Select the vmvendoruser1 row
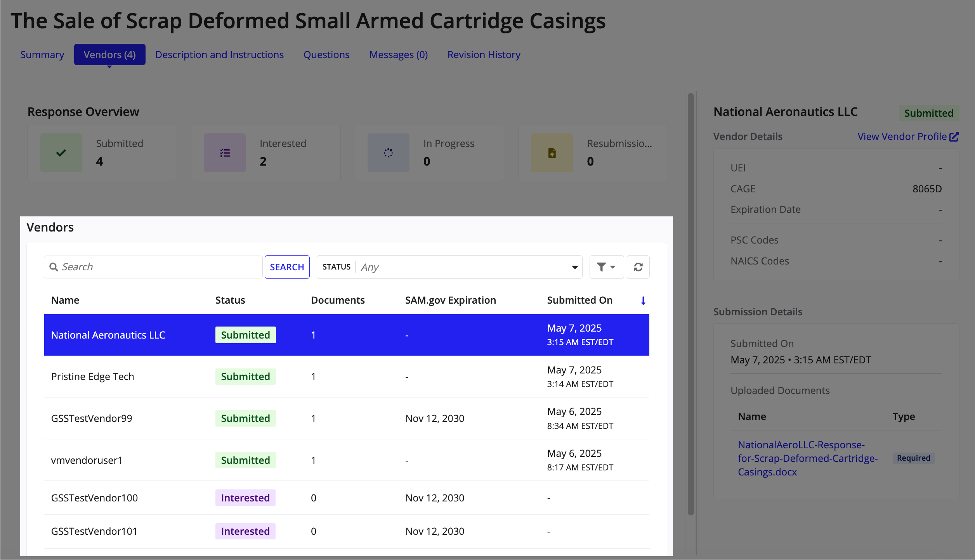 click(347, 460)
